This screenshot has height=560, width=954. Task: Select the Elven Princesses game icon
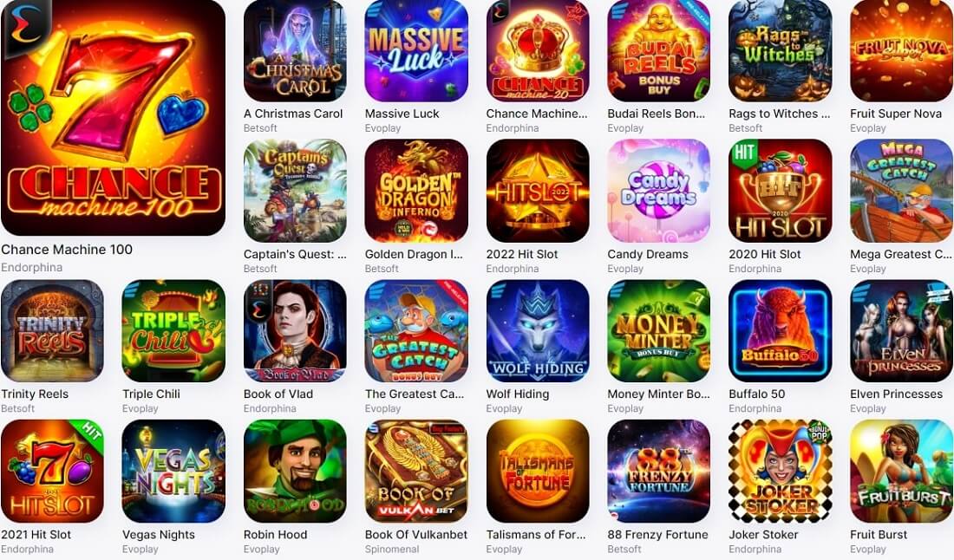pyautogui.click(x=902, y=331)
